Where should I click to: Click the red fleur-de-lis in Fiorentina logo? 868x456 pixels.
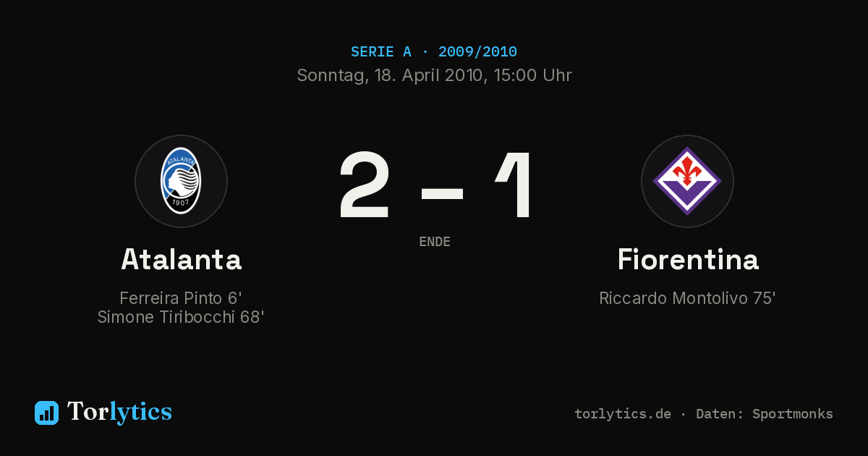click(x=687, y=171)
